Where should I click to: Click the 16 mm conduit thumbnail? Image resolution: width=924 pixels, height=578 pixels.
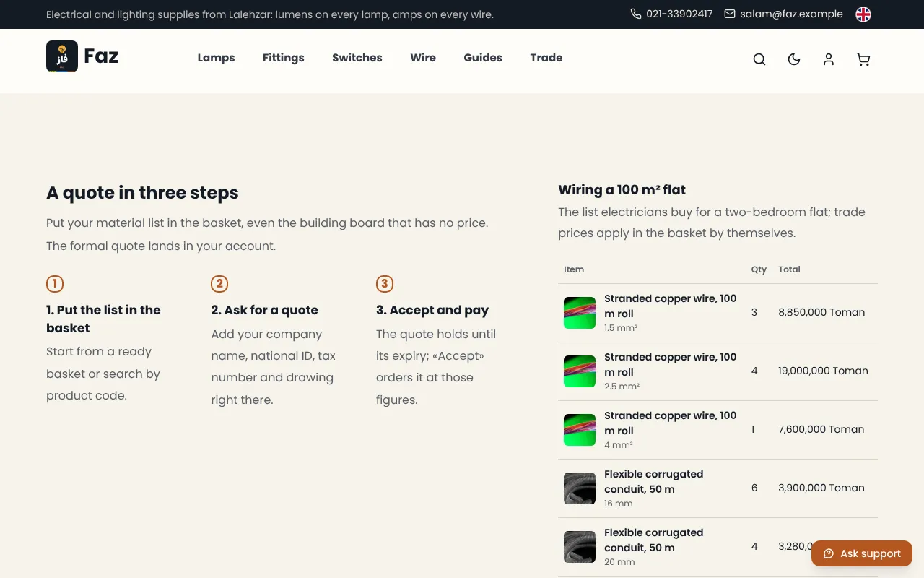click(x=580, y=488)
